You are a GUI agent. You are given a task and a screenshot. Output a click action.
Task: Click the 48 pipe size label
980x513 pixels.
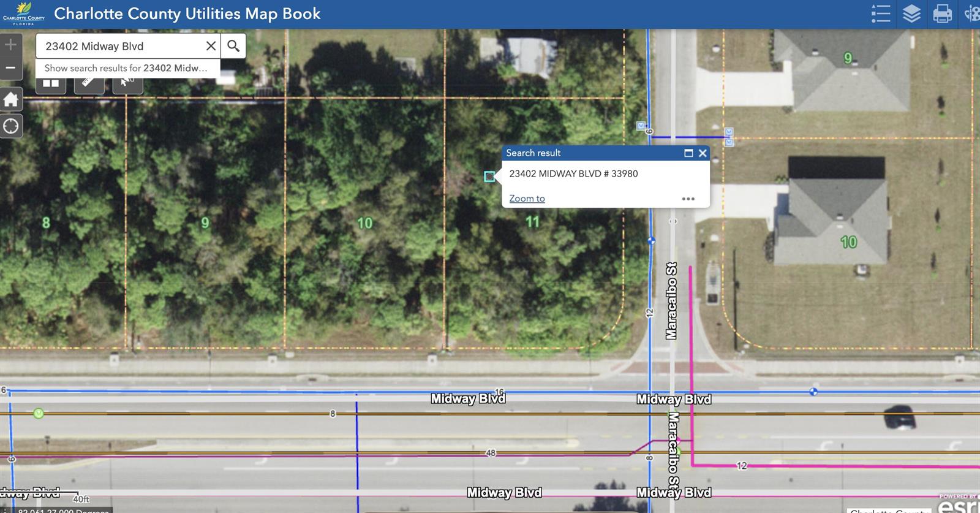491,453
